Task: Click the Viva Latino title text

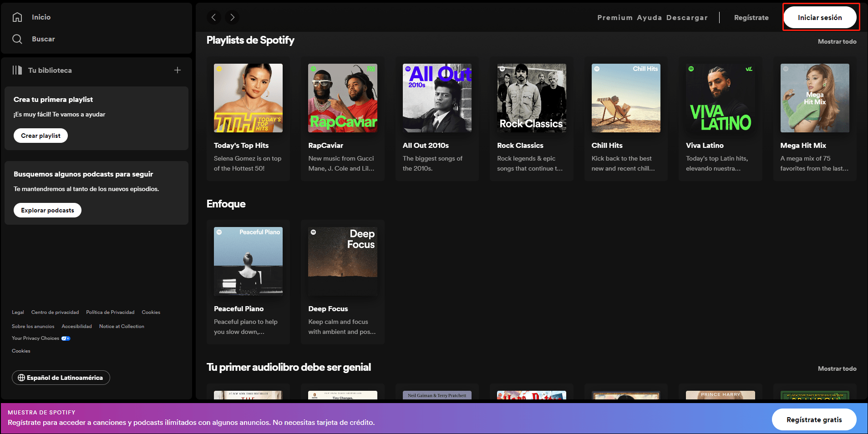Action: tap(705, 145)
